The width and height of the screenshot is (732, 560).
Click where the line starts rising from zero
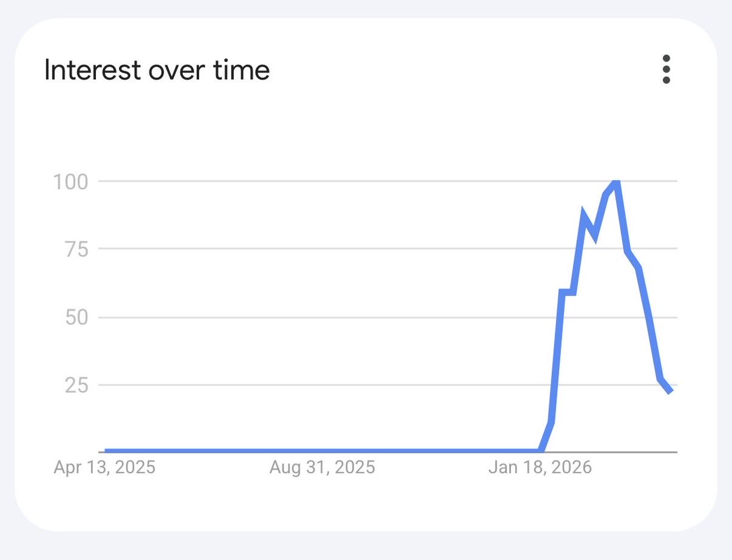click(x=540, y=451)
